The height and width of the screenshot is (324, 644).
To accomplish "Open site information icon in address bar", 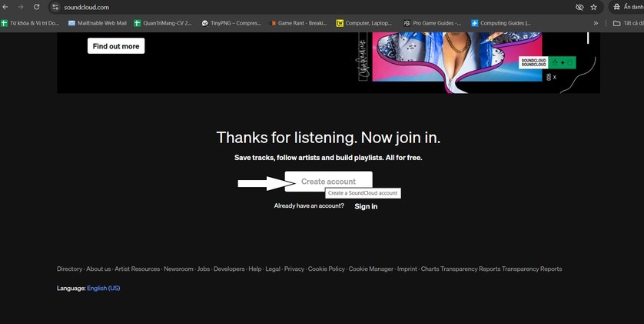I will pos(55,7).
